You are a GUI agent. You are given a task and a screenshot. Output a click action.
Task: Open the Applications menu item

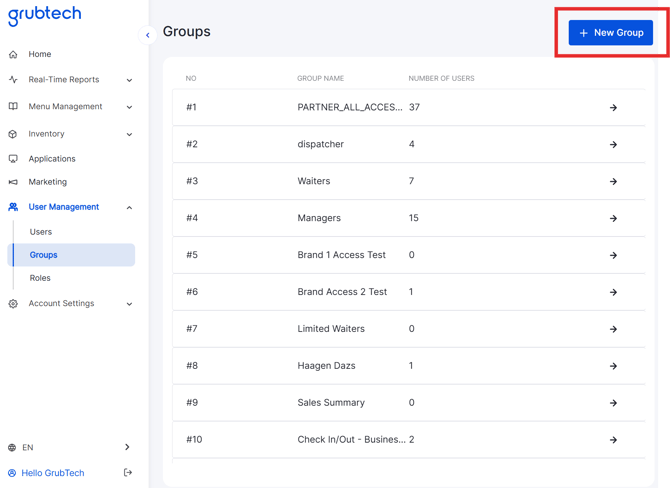tap(52, 159)
